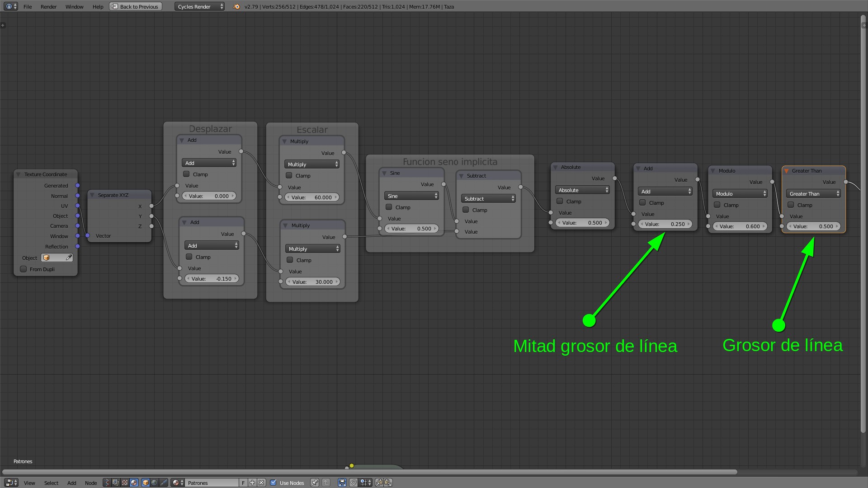Viewport: 868px width, 488px height.
Task: Toggle snapping magnet icon
Action: (x=354, y=483)
